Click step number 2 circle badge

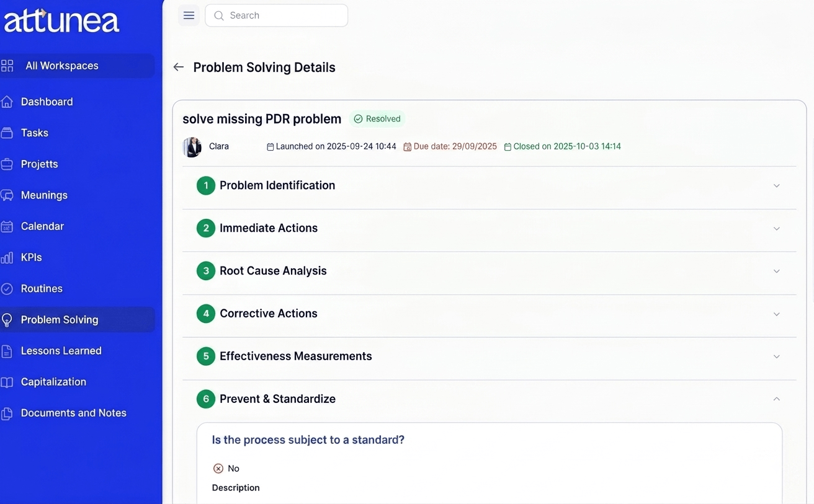206,228
